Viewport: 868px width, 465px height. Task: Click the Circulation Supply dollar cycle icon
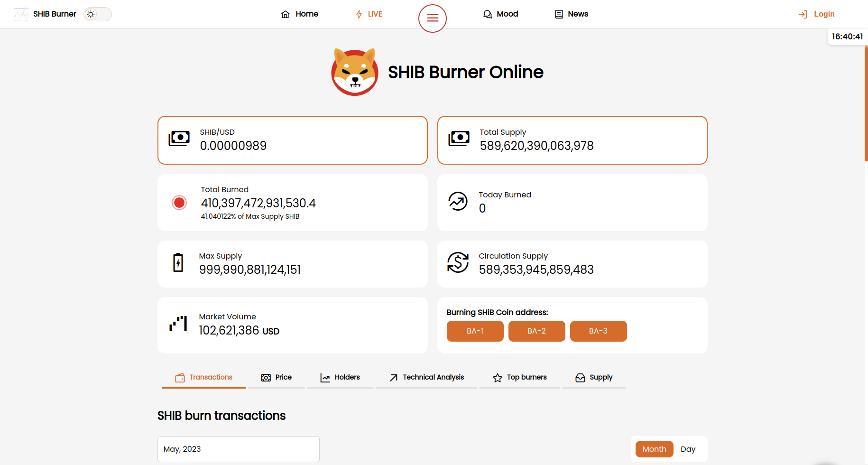tap(458, 262)
